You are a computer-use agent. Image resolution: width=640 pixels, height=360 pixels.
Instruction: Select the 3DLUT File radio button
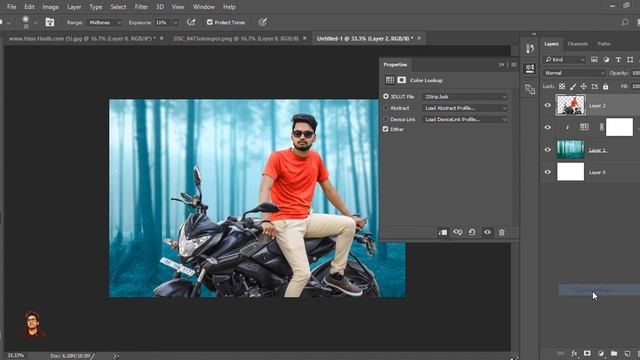click(x=386, y=97)
